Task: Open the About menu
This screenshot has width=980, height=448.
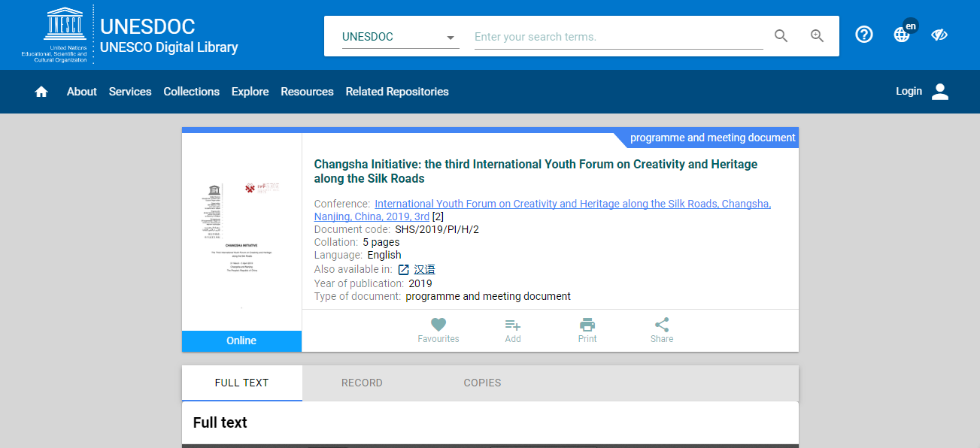Action: [82, 92]
